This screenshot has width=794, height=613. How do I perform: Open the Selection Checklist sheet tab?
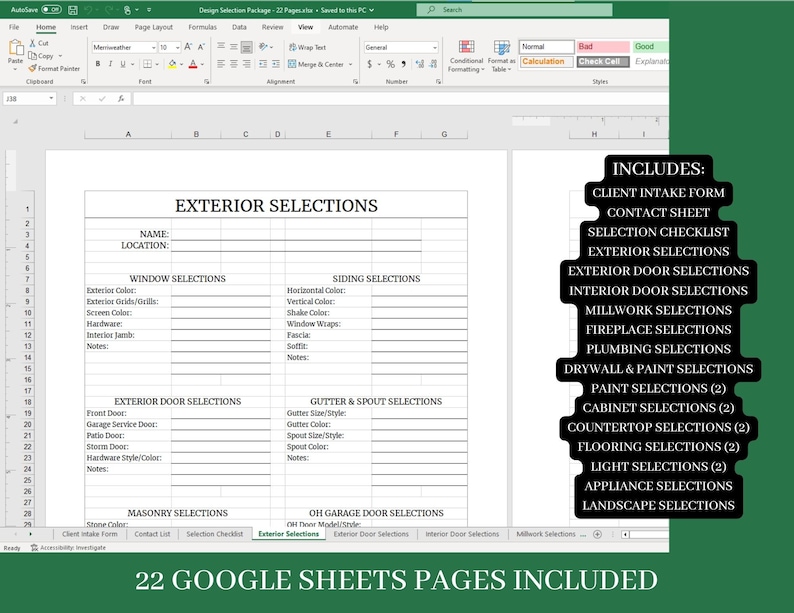(215, 534)
